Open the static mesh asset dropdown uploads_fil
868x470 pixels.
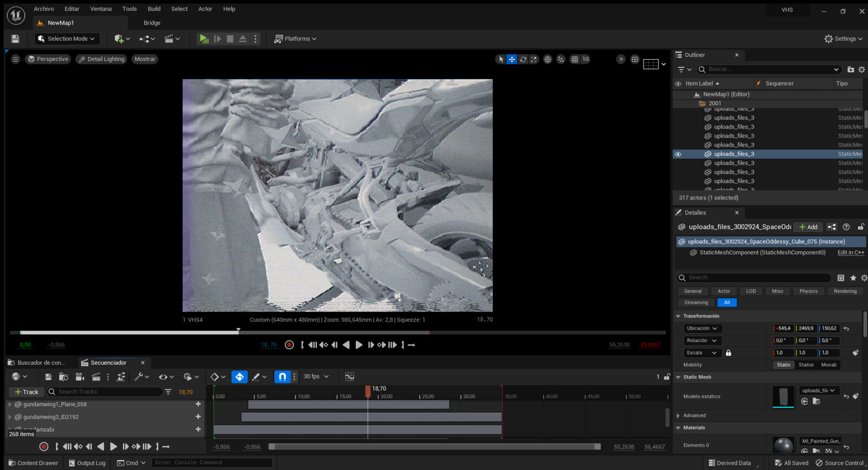[x=819, y=390]
